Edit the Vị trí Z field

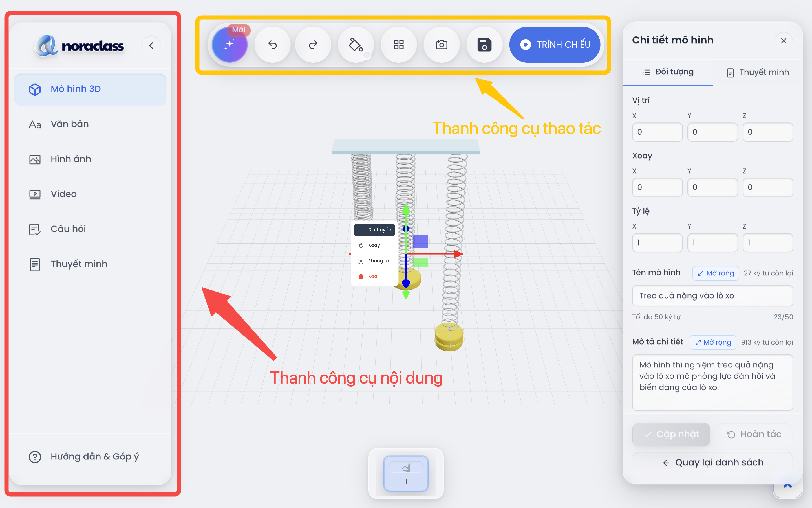(x=768, y=132)
